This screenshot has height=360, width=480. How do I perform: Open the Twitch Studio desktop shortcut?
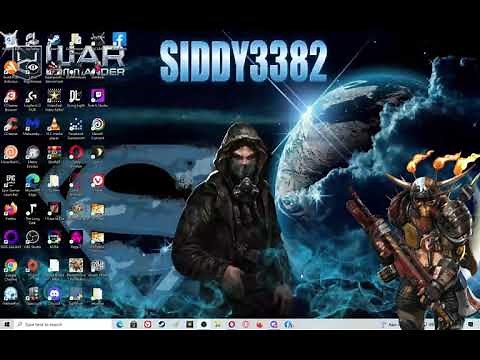coord(97,99)
